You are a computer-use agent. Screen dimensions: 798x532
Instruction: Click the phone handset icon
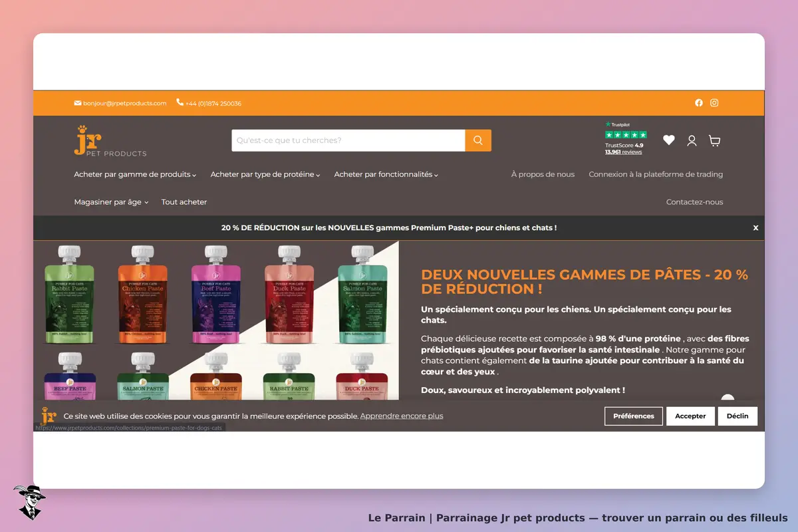[180, 102]
